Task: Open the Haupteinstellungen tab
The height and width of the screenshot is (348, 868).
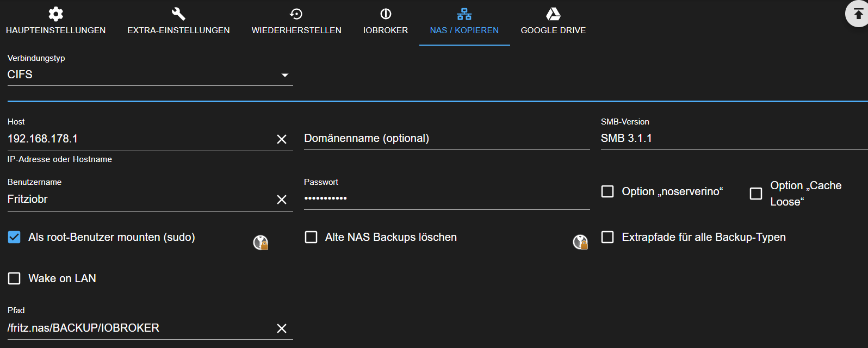Action: pos(55,22)
